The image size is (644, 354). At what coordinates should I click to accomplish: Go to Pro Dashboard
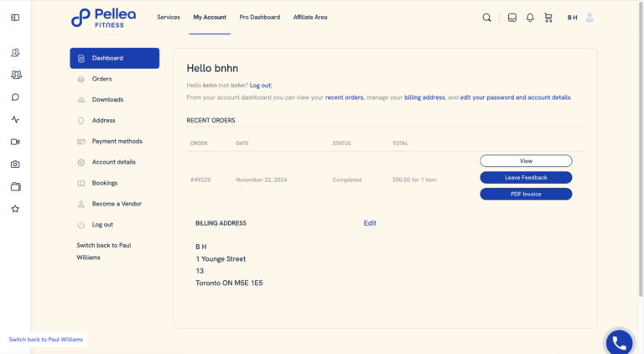(260, 18)
